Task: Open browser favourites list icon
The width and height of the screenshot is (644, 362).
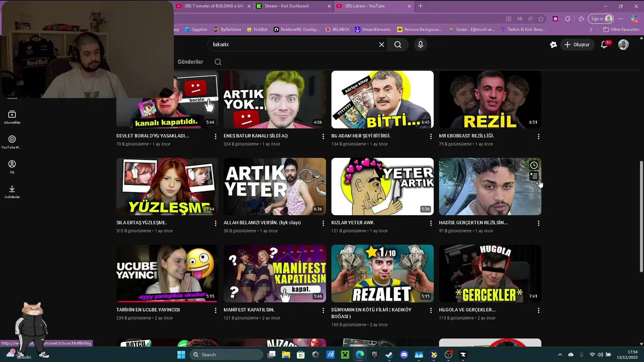Action: pos(582,19)
